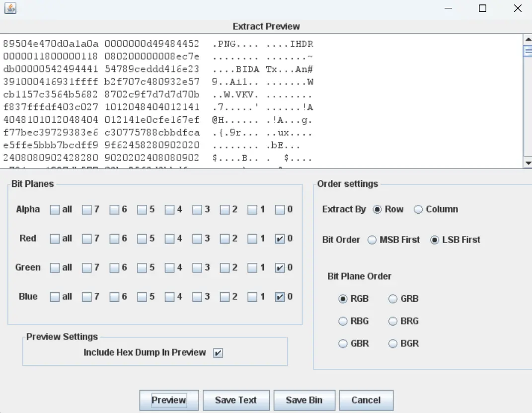Check the Red bit plane 1 checkbox
The height and width of the screenshot is (413, 532).
[x=252, y=239]
